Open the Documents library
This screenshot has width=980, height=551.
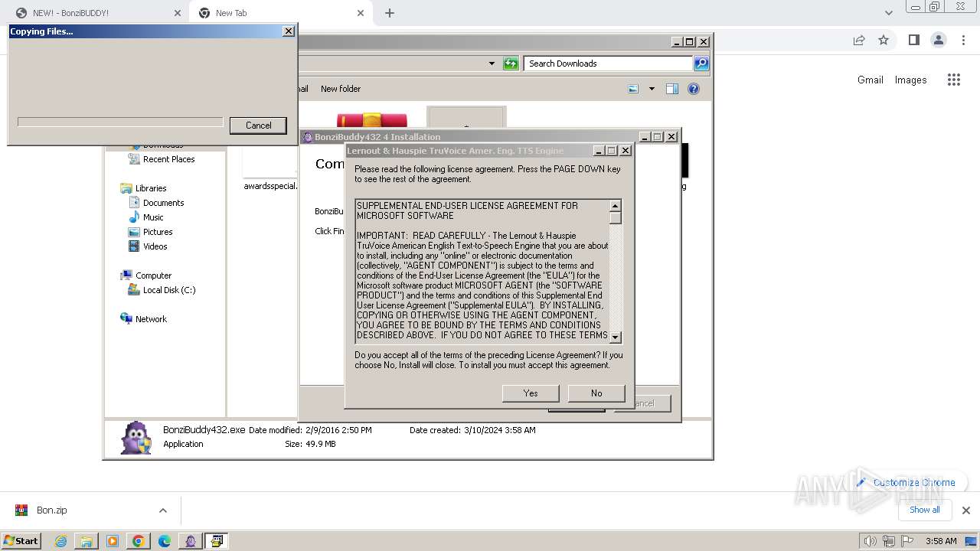163,203
